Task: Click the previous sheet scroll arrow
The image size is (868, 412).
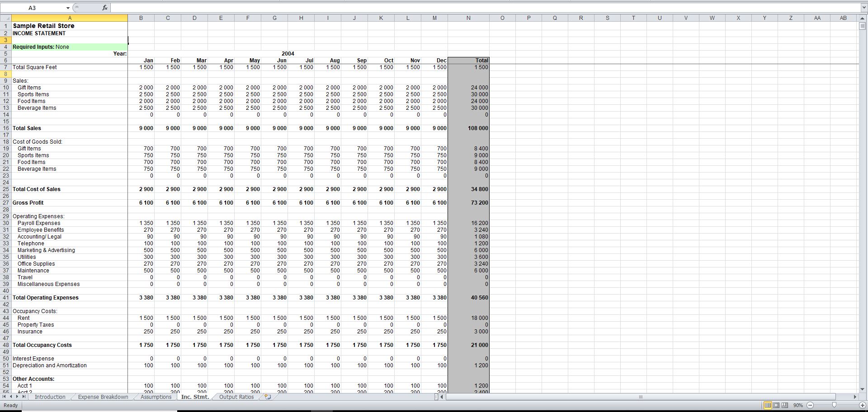Action: 11,397
